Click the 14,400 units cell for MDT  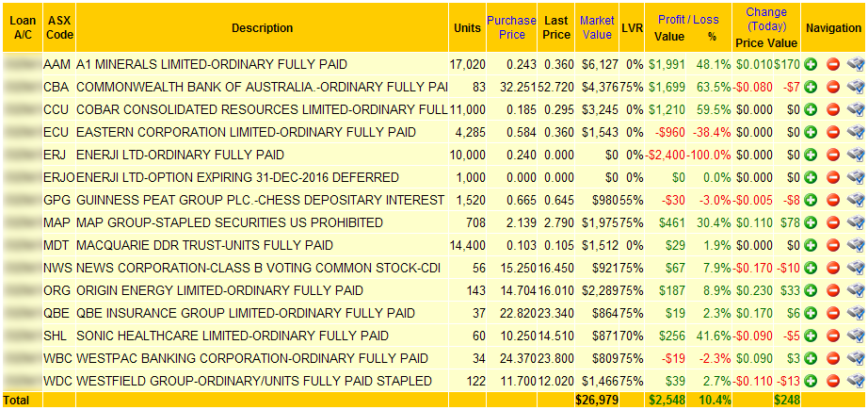coord(467,245)
